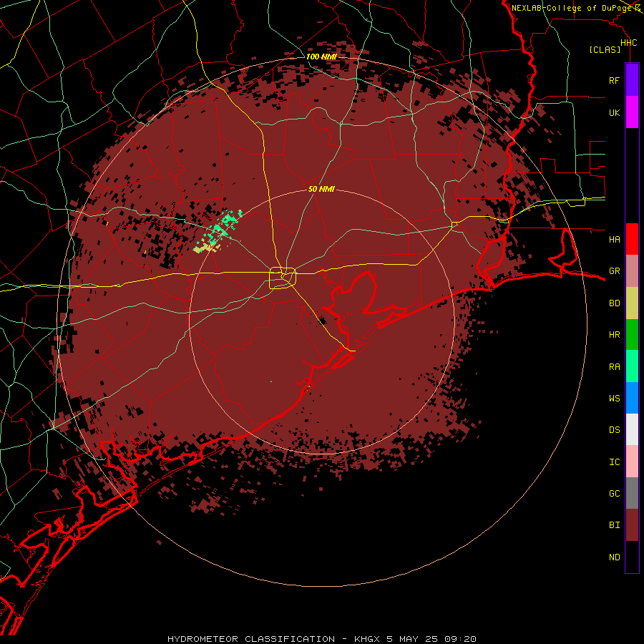Click the black ND legend color swatch
Viewport: 644px width, 644px height.
pos(632,557)
